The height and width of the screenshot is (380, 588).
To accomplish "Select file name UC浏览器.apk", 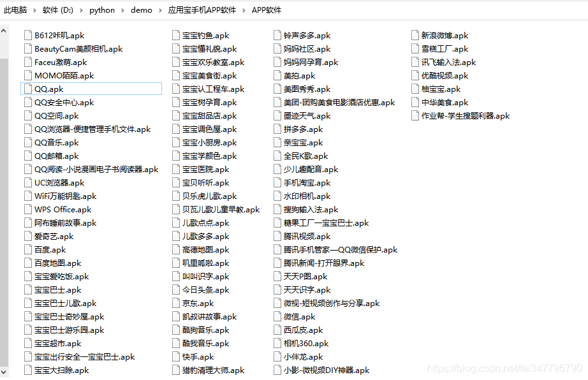I will (59, 183).
